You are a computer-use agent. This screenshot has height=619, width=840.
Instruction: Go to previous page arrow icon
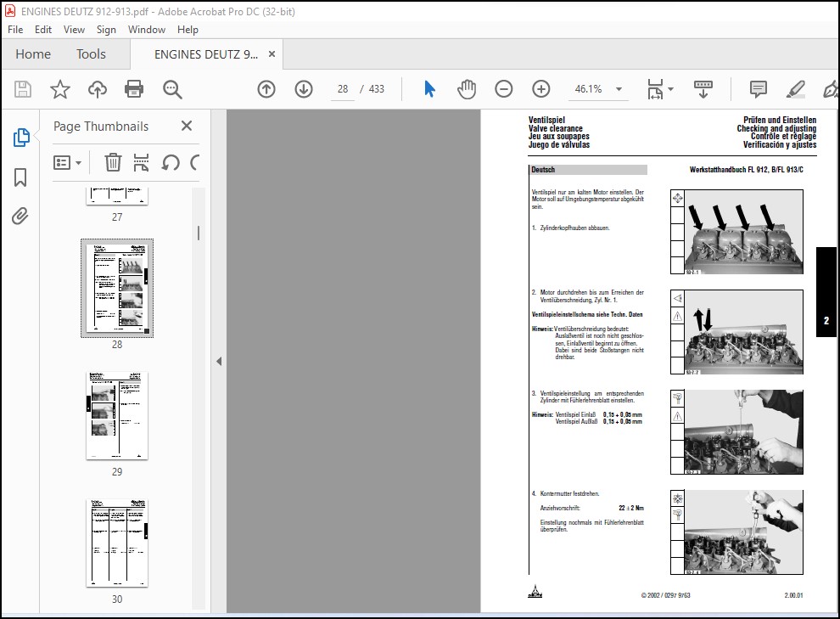(x=266, y=89)
